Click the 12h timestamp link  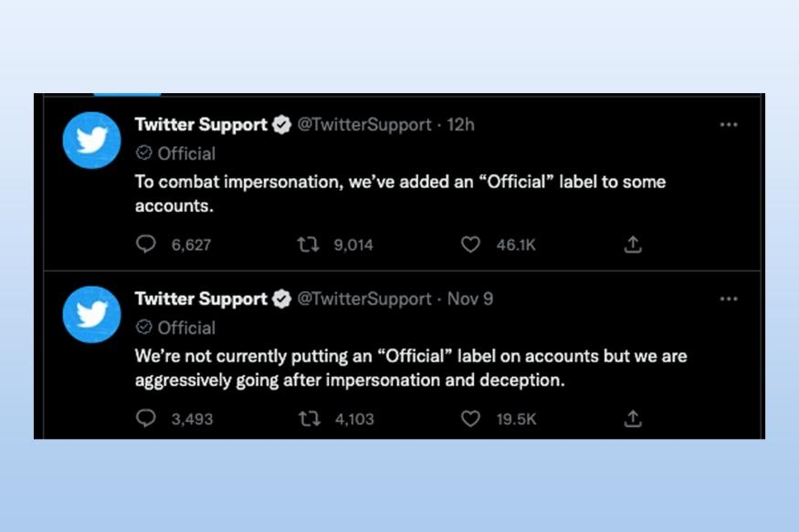pos(460,125)
